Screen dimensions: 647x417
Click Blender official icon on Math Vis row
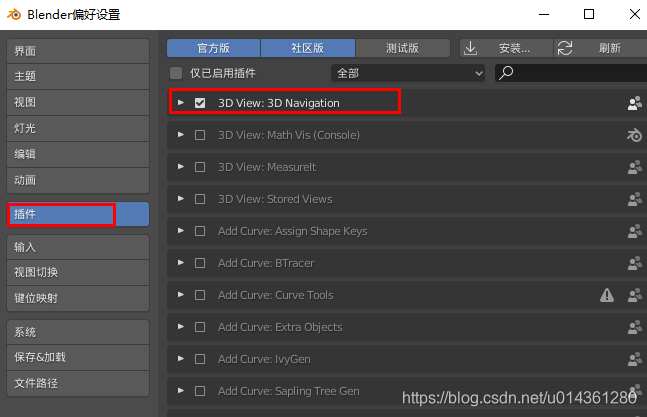(x=635, y=135)
